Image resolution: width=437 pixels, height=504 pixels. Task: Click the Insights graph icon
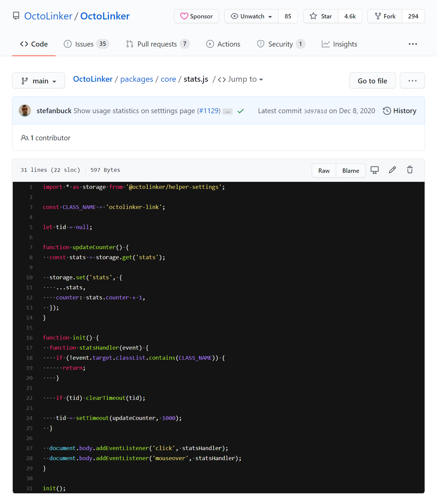coord(326,44)
